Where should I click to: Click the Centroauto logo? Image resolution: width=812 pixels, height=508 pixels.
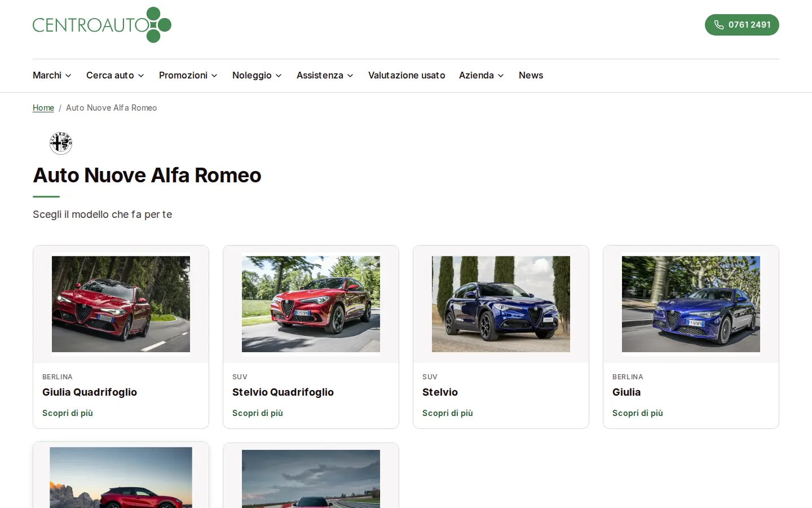[102, 25]
